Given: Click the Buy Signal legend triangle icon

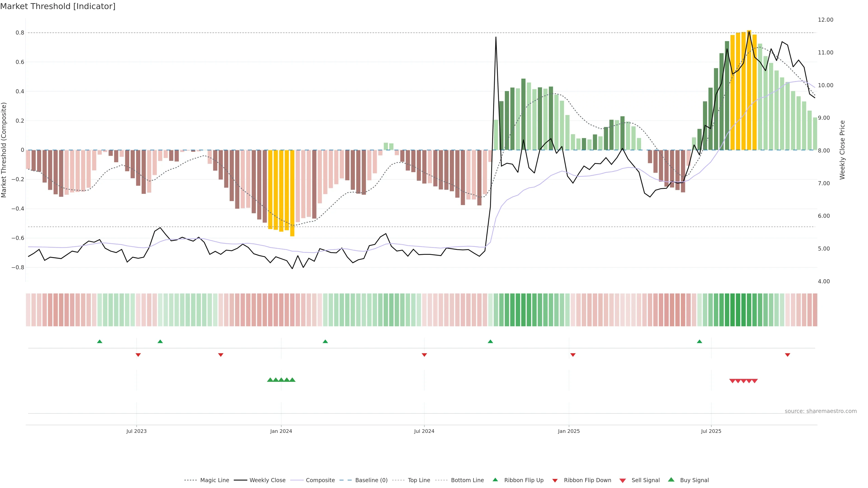Looking at the screenshot, I should point(671,480).
